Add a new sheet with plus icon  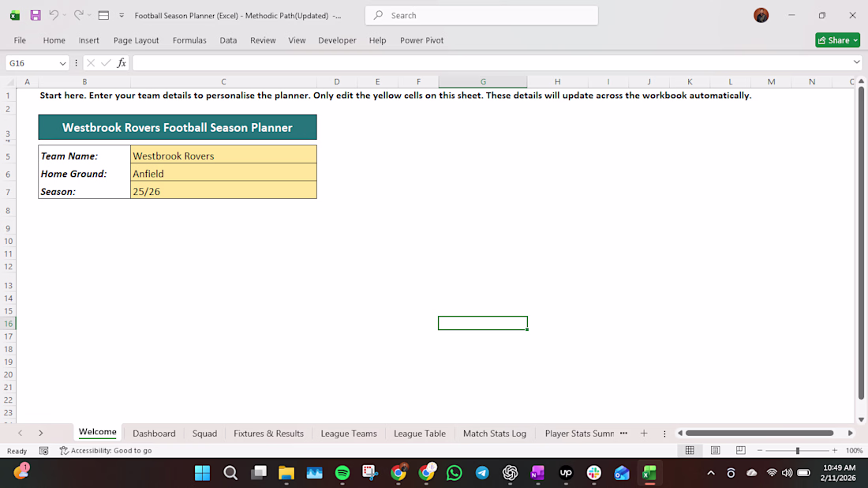coord(644,434)
